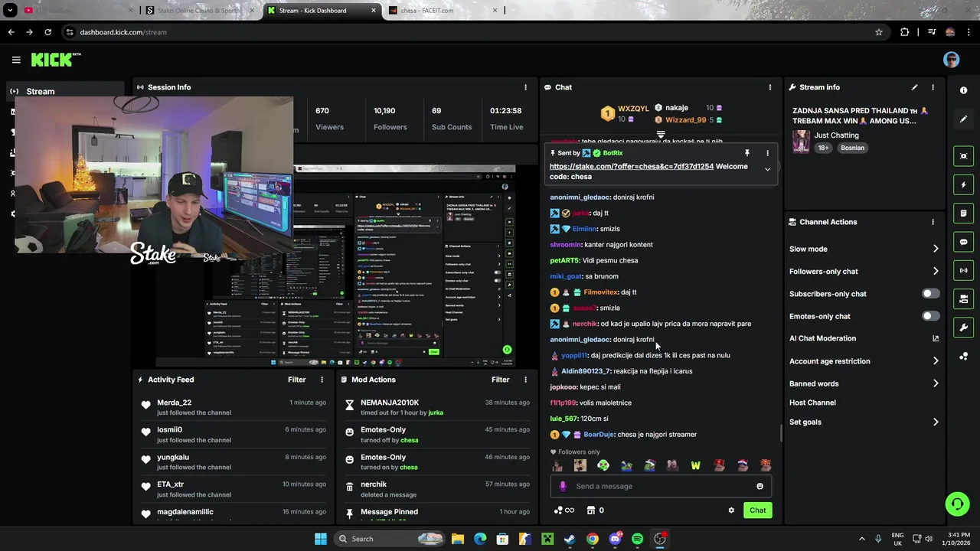Click the Kick logo

click(55, 60)
